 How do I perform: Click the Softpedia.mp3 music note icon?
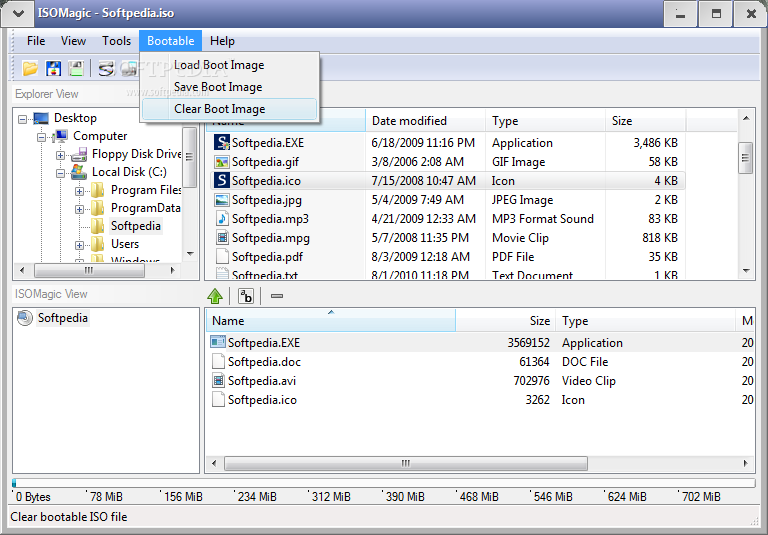(222, 219)
